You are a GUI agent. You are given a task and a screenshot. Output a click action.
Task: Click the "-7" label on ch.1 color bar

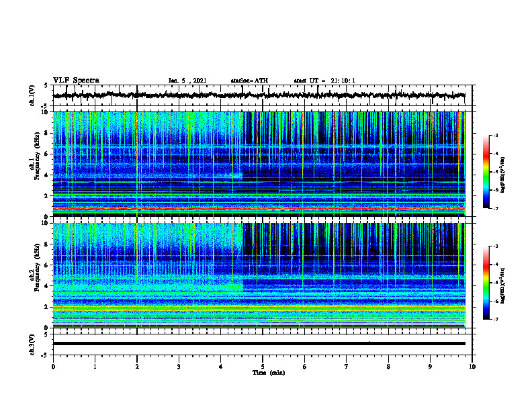pos(495,208)
